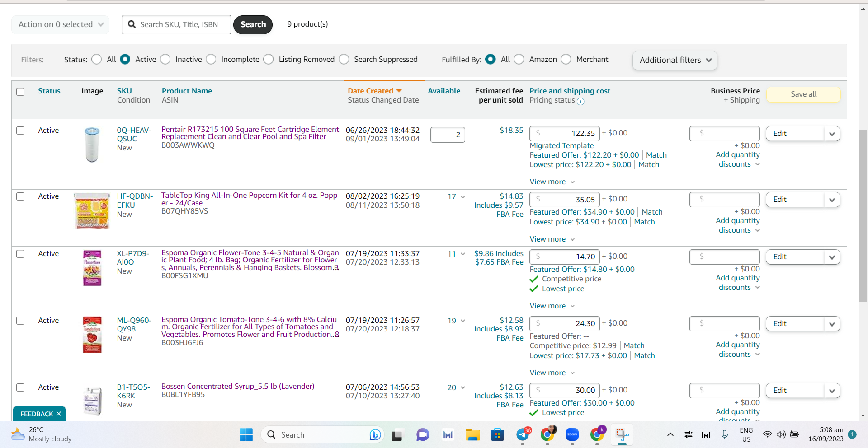Select the Inactive status radio button
The image size is (868, 448).
point(165,59)
